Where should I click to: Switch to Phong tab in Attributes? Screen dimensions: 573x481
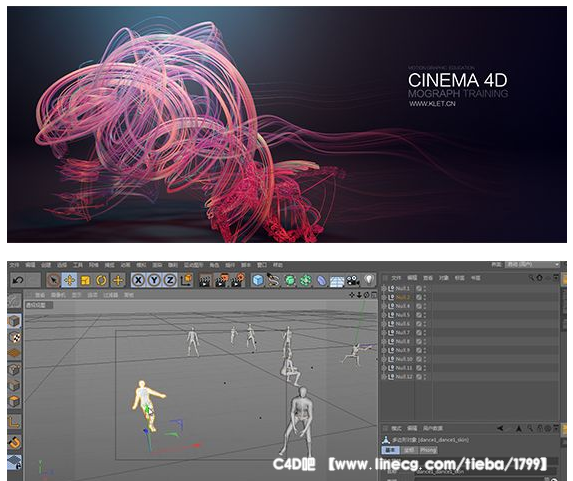428,450
